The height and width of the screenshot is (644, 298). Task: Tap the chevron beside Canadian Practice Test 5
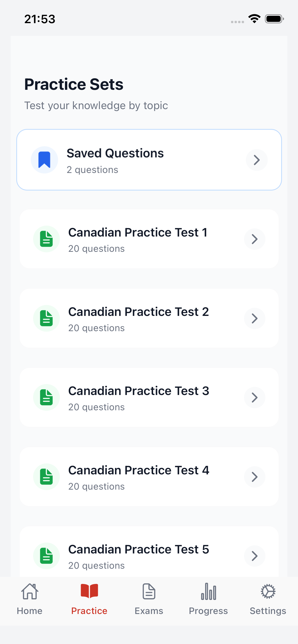click(254, 556)
